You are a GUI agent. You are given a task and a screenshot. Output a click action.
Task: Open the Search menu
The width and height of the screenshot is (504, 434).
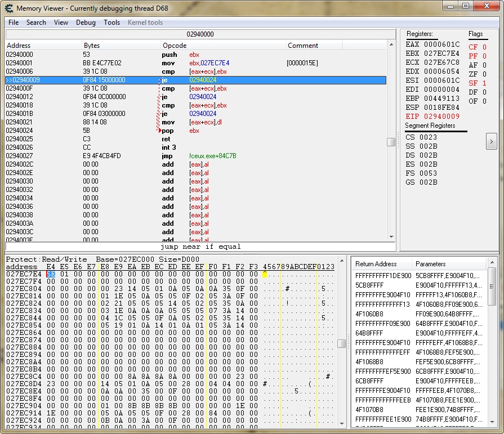(x=36, y=23)
